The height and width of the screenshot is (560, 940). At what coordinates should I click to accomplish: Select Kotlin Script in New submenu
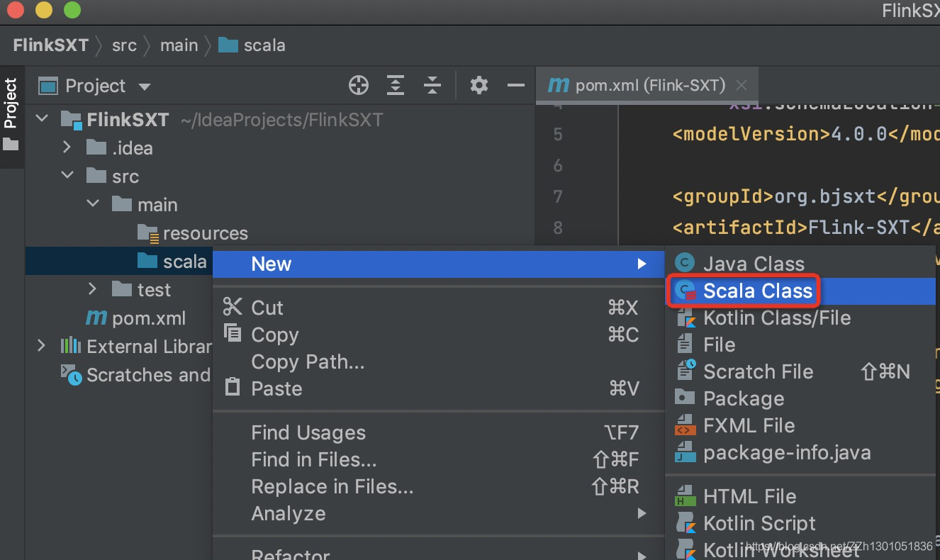pyautogui.click(x=801, y=523)
